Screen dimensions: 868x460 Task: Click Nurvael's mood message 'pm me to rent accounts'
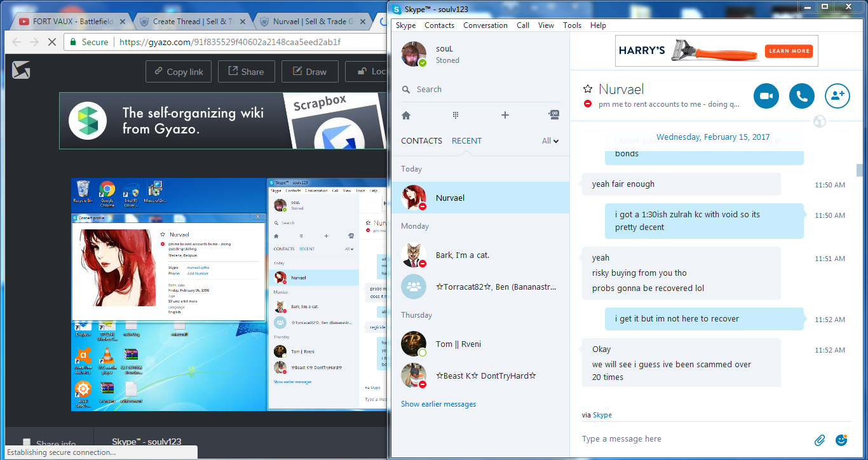point(669,104)
